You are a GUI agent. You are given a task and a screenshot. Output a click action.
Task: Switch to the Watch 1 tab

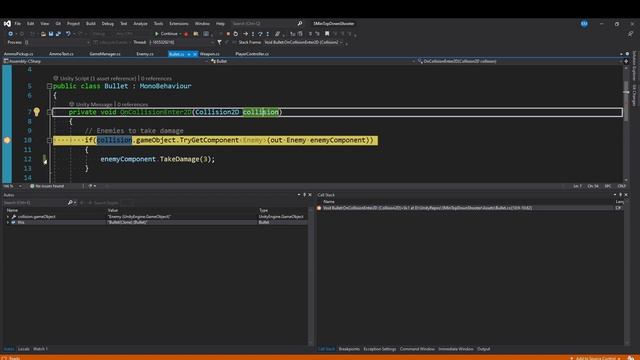point(40,349)
